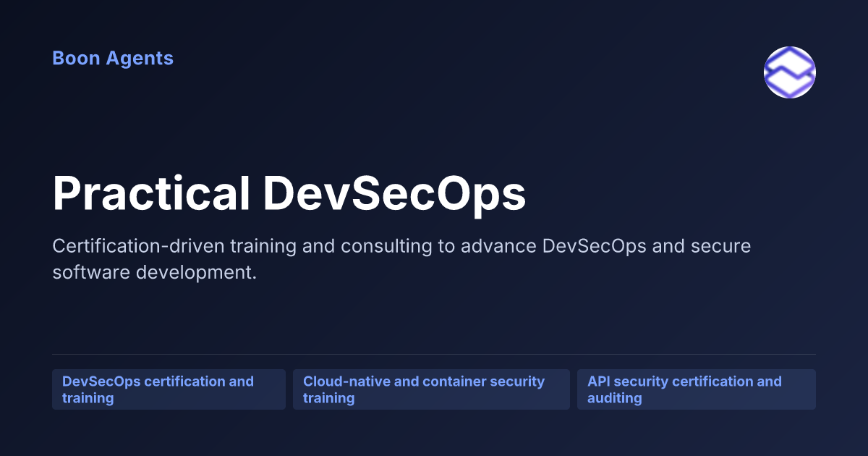This screenshot has height=456, width=868.
Task: Click the circular layered logo icon
Action: 790,72
